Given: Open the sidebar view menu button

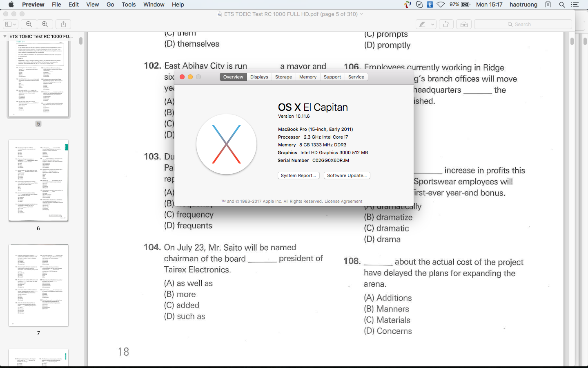Looking at the screenshot, I should click(x=10, y=24).
